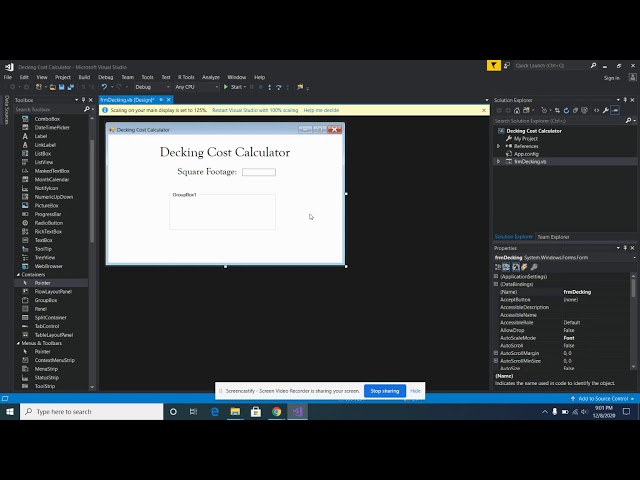Toggle pin on frmDecking.vb design tab
This screenshot has height=480, width=640.
coord(161,100)
